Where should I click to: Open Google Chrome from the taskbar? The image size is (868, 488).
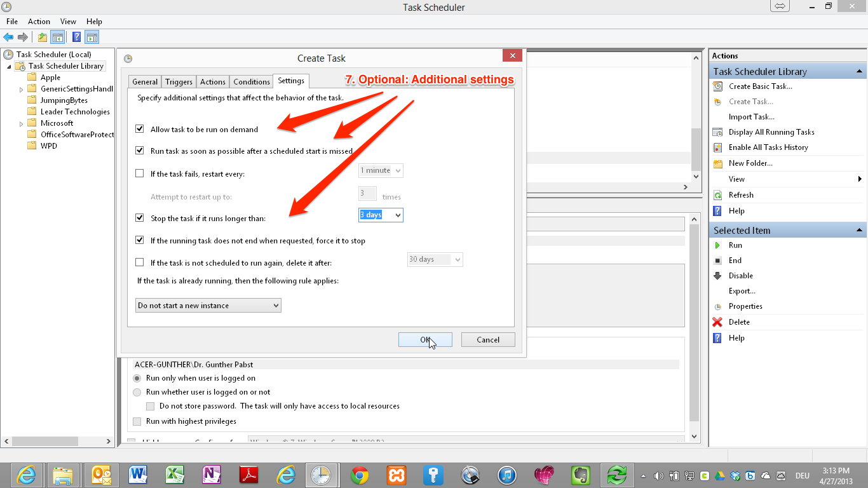[360, 475]
